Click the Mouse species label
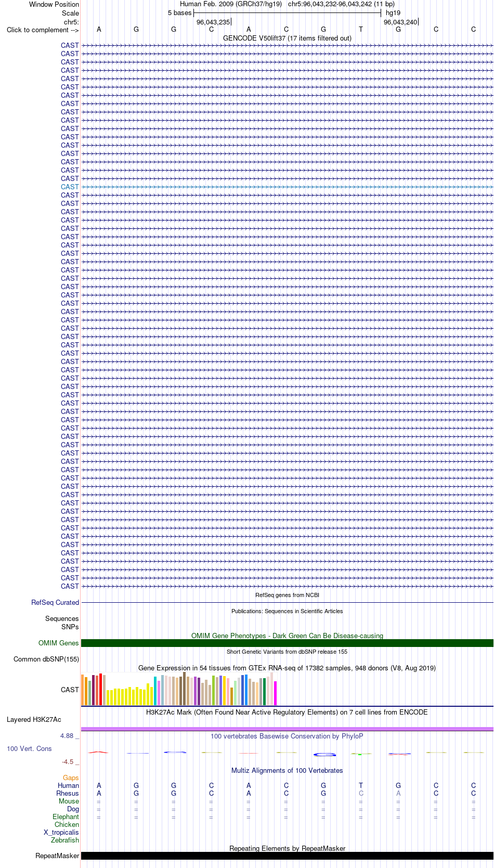This screenshot has height=868, width=494. (x=69, y=801)
